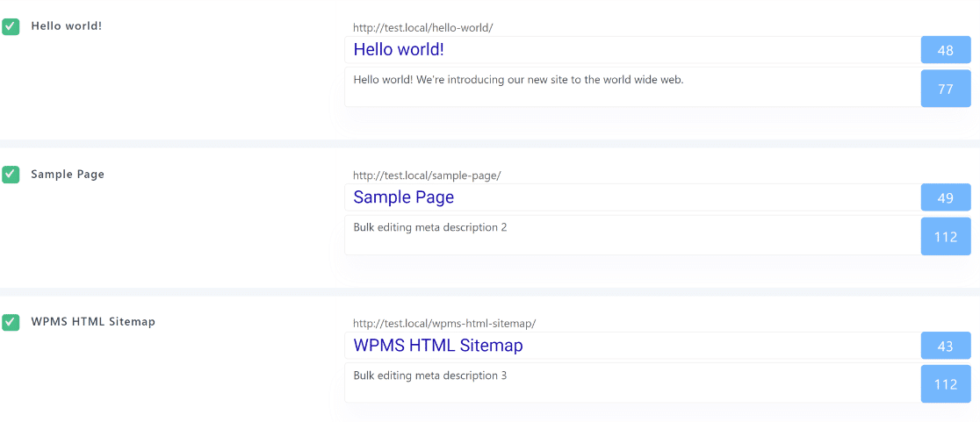The height and width of the screenshot is (422, 980).
Task: Open the http://test.local/hello-world/ URL
Action: coord(423,28)
